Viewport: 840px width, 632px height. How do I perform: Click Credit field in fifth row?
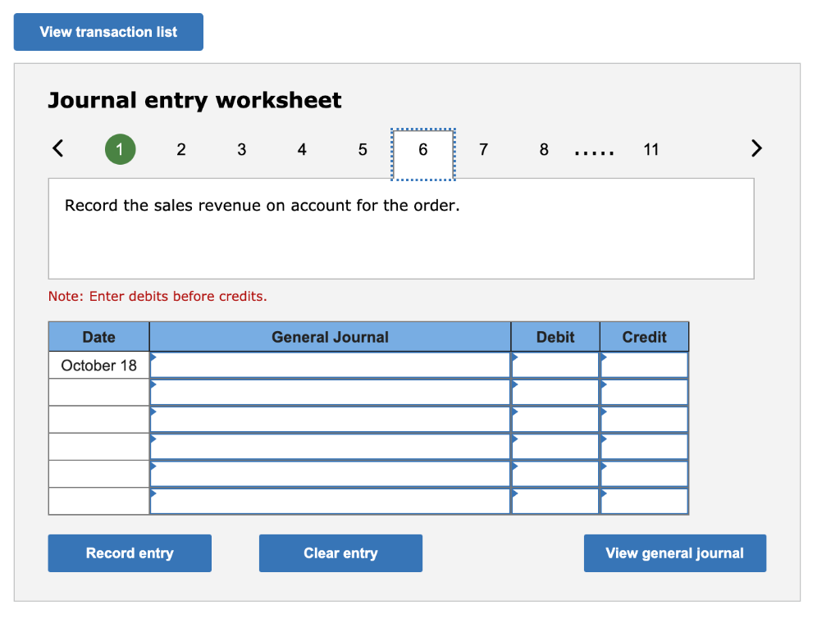pos(645,474)
